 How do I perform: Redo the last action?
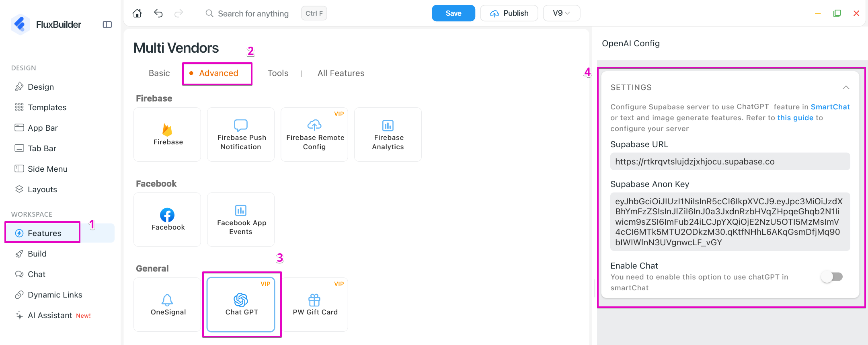click(179, 13)
